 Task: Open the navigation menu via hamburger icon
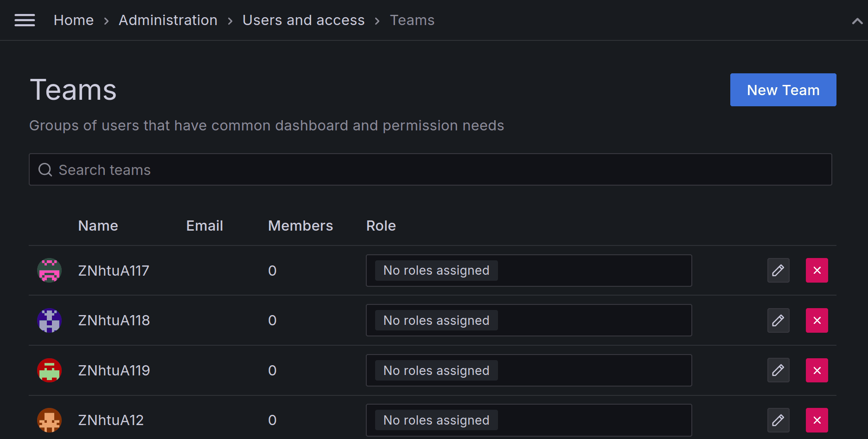25,20
